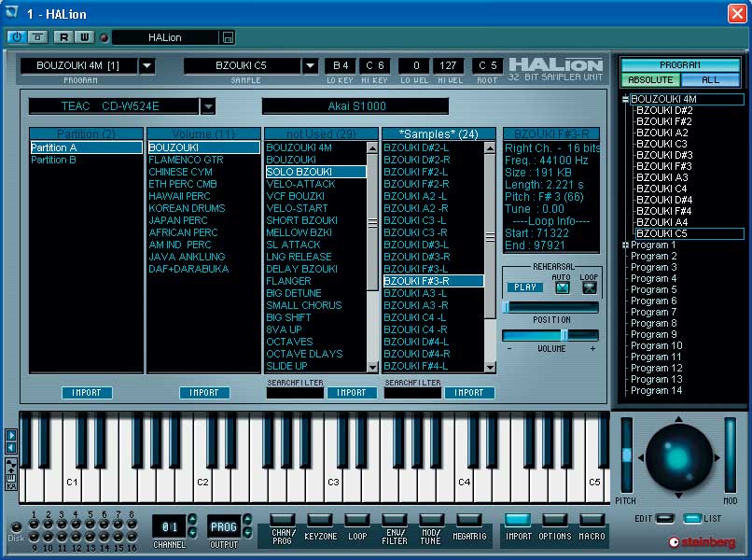Switch to the OPTIONS page
752x560 pixels.
tap(555, 520)
